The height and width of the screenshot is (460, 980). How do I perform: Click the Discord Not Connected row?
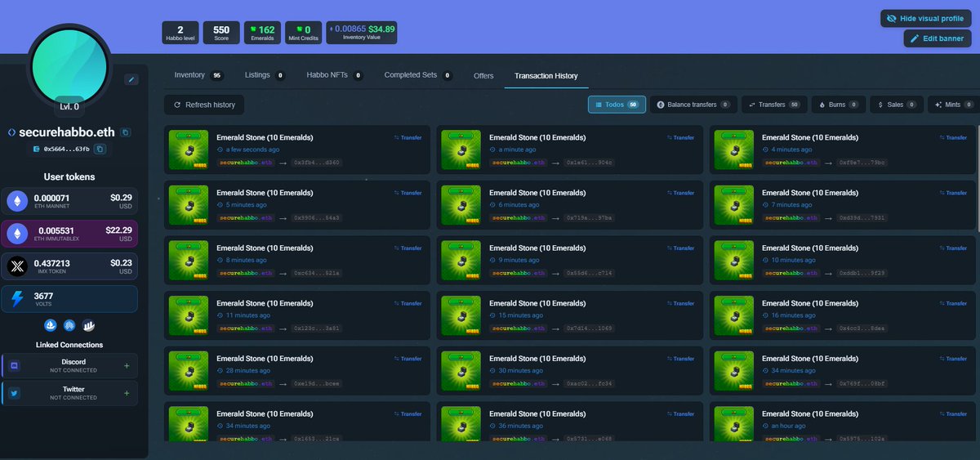point(69,365)
